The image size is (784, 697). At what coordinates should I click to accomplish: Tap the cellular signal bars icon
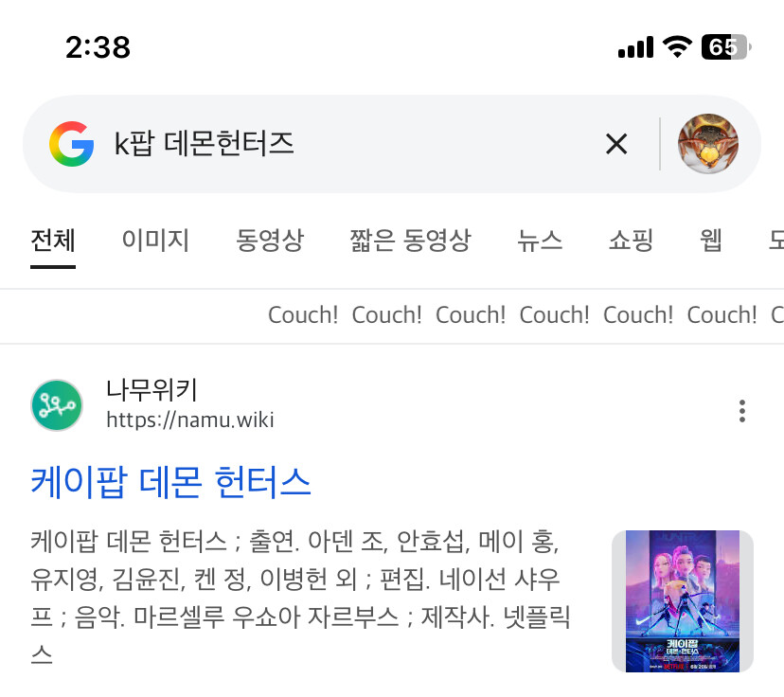635,47
